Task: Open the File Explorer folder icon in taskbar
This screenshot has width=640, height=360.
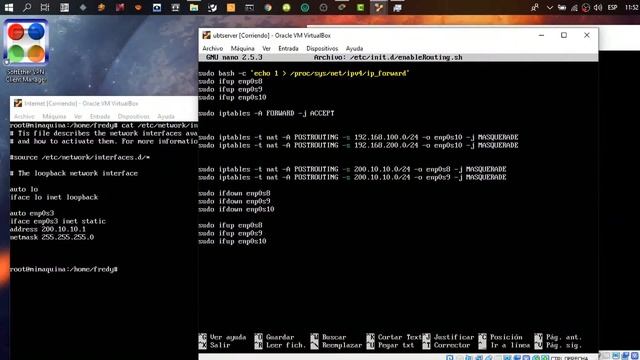Action: coord(194,7)
